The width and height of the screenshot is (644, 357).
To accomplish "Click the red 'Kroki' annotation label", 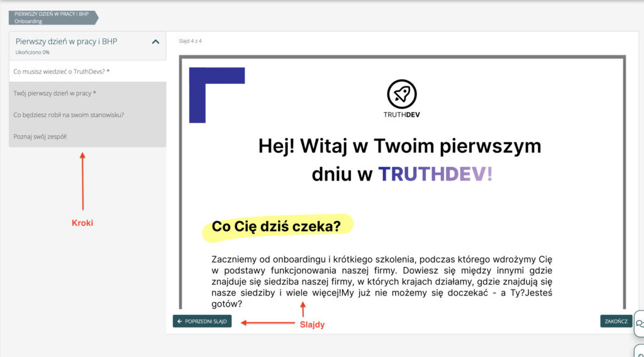I will click(x=82, y=223).
